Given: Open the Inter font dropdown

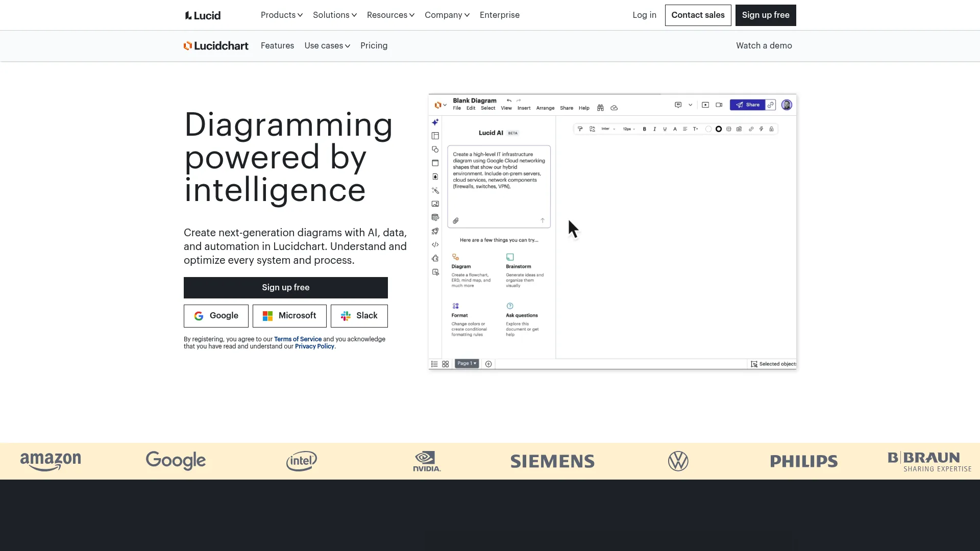Looking at the screenshot, I should [608, 129].
